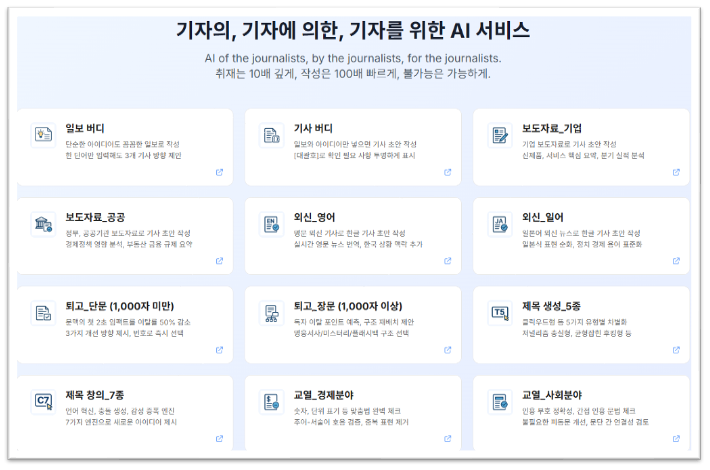Click the 제목 생성_5종 T5 icon

500,312
